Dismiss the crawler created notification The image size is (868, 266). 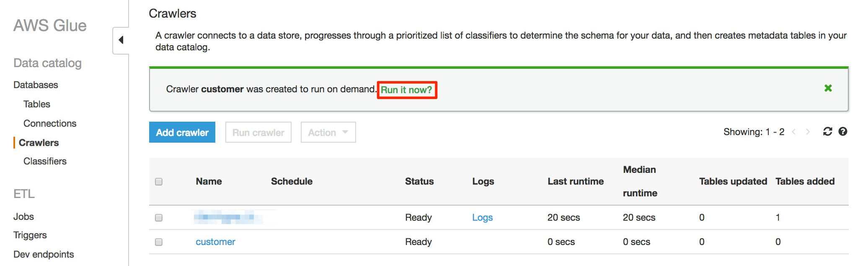point(828,88)
